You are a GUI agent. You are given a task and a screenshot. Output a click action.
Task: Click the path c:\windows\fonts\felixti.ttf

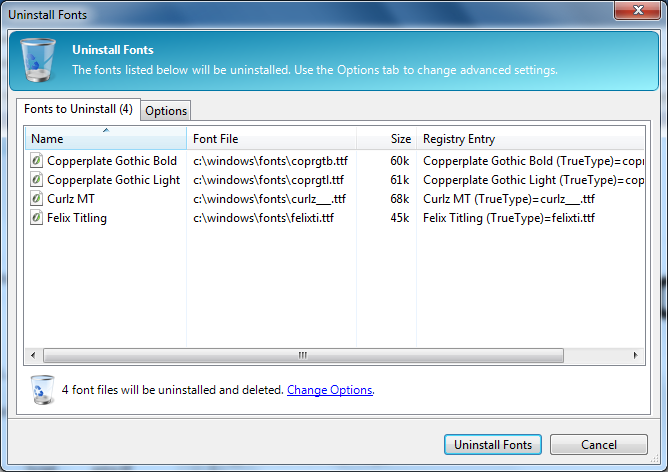click(x=263, y=218)
